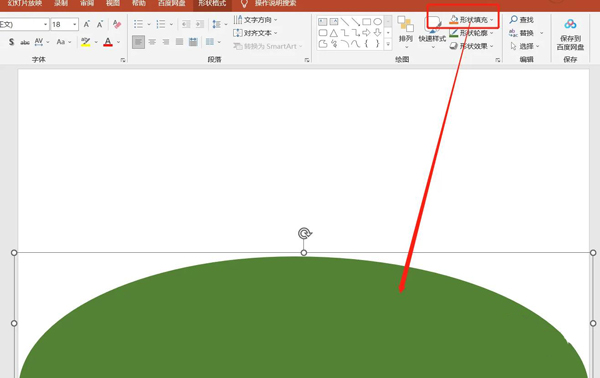Image resolution: width=600 pixels, height=378 pixels.
Task: Pick the line arrow shape
Action: (x=355, y=21)
